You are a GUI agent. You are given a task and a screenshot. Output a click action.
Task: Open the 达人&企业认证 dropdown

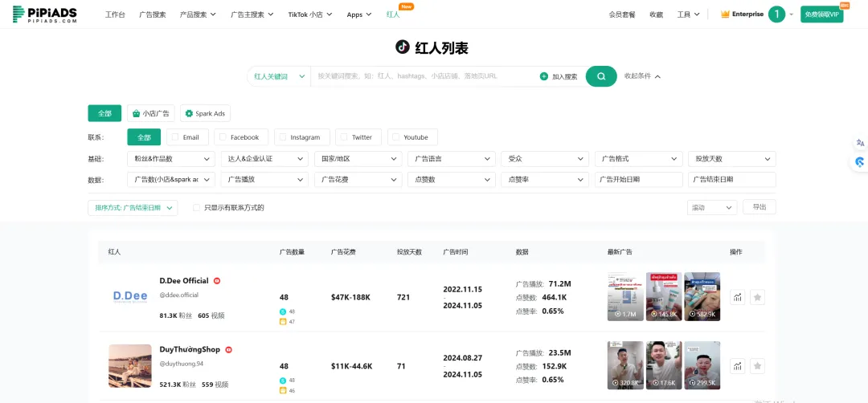pos(264,159)
